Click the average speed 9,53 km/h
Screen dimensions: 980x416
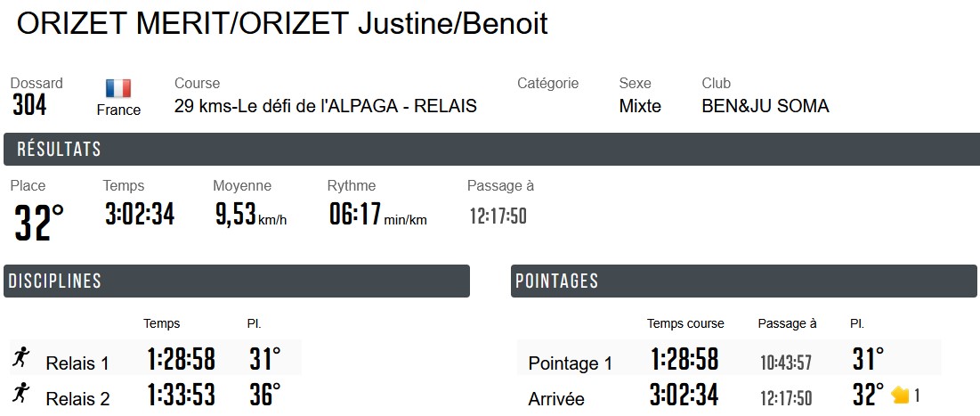[237, 215]
